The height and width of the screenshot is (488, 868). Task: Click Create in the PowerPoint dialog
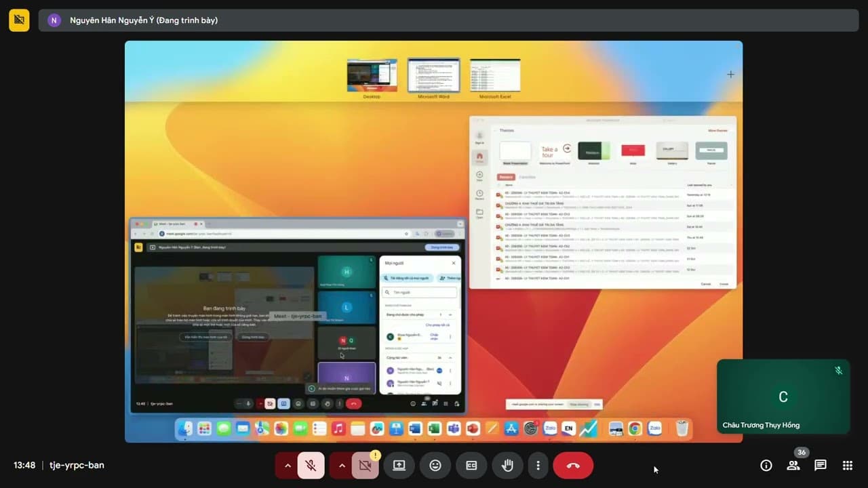coord(724,284)
